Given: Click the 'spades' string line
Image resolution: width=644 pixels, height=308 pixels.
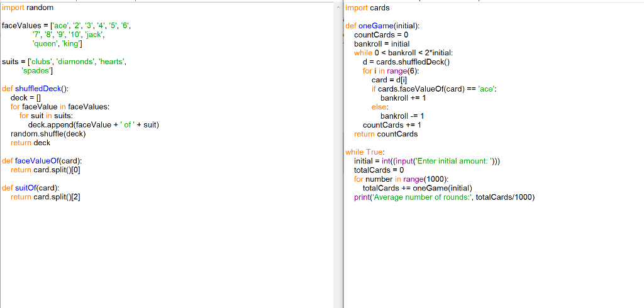Looking at the screenshot, I should click(37, 71).
